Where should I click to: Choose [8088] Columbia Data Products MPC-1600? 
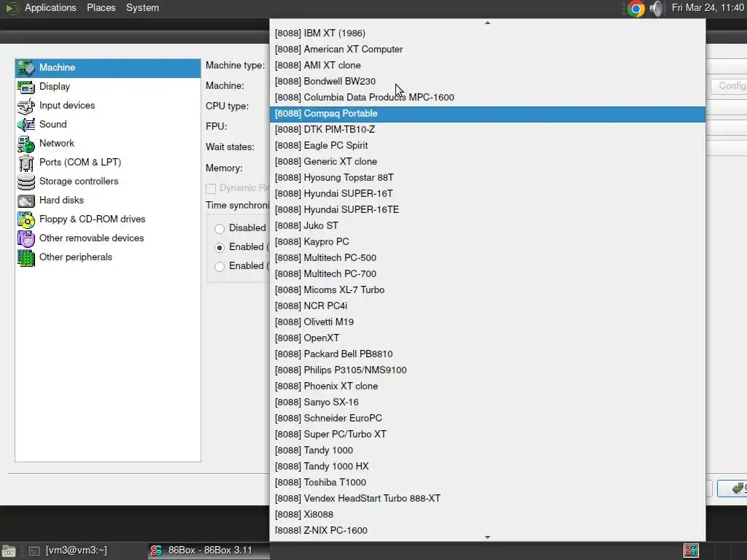tap(487, 98)
